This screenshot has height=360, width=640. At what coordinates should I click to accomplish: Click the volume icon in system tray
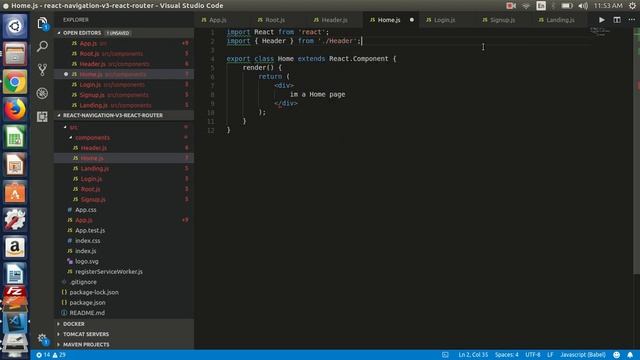[x=583, y=5]
